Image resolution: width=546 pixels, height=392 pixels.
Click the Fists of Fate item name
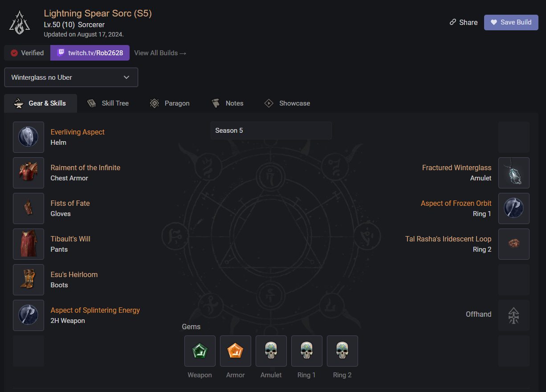70,203
